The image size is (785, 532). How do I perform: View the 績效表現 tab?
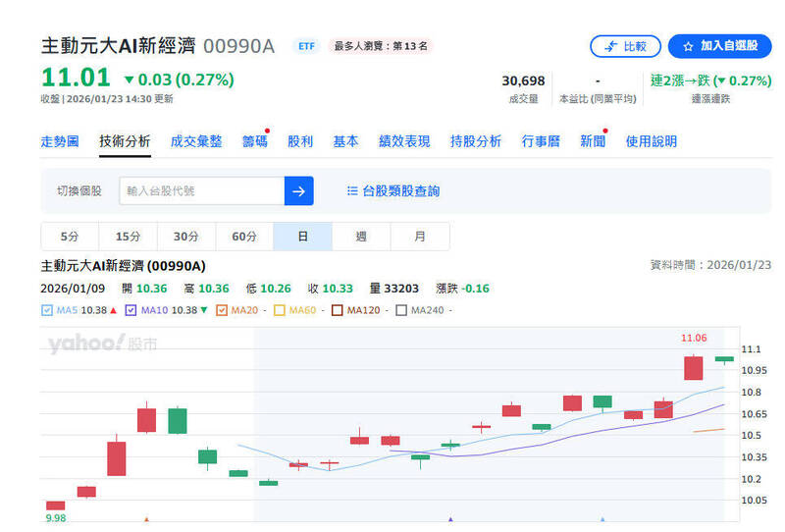tap(404, 141)
